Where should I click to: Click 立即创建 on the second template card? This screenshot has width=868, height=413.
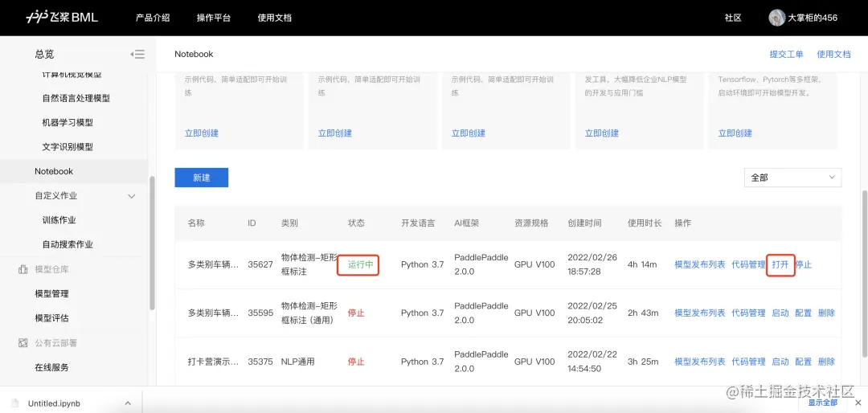335,133
